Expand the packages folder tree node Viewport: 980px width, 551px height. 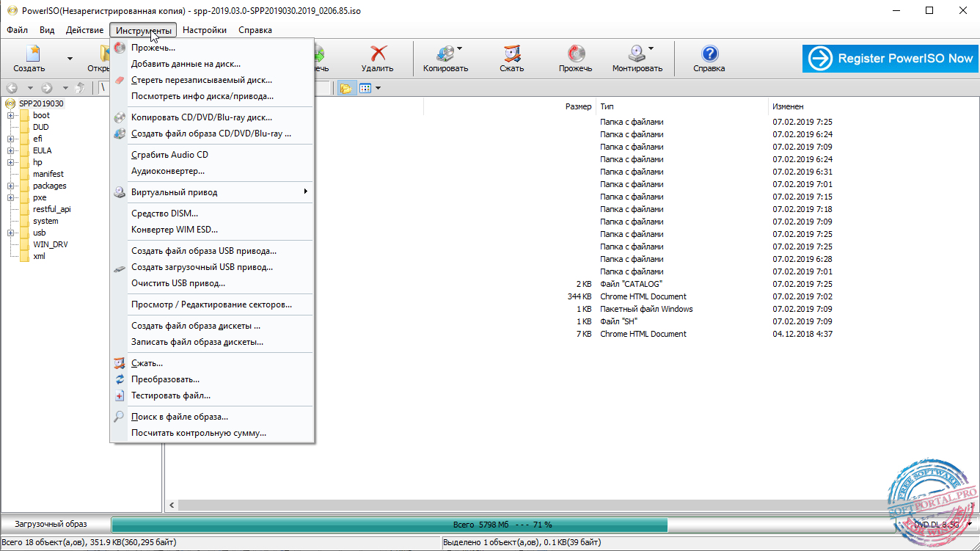pos(11,186)
